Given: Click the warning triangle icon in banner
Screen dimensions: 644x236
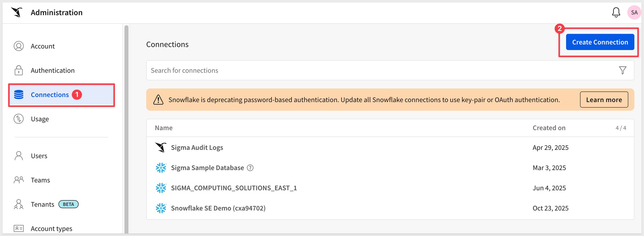Looking at the screenshot, I should point(158,100).
